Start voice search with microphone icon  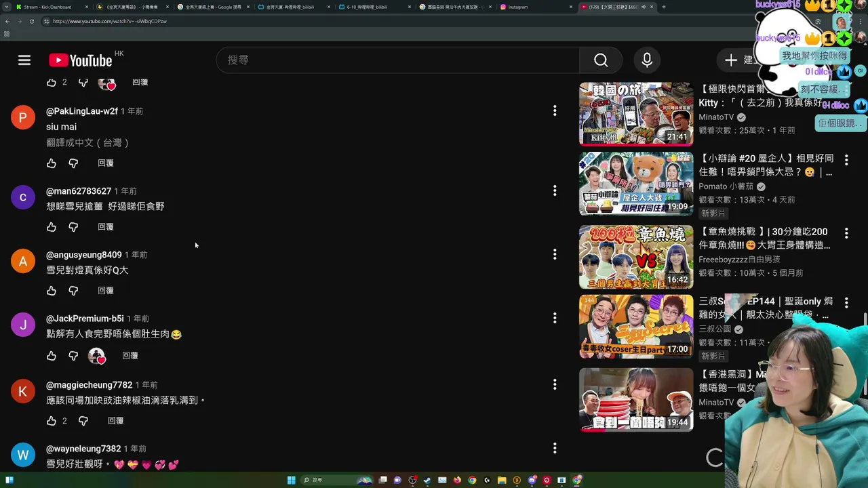[x=647, y=60]
